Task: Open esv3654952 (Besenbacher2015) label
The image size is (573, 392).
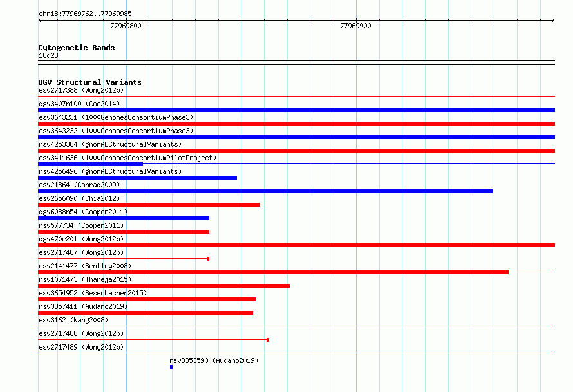Action: (93, 293)
